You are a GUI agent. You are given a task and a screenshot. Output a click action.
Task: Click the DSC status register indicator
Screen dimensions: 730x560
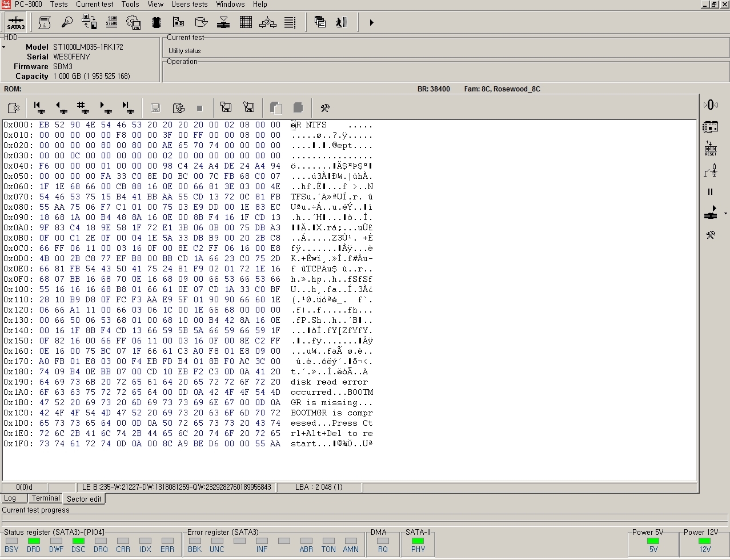78,541
